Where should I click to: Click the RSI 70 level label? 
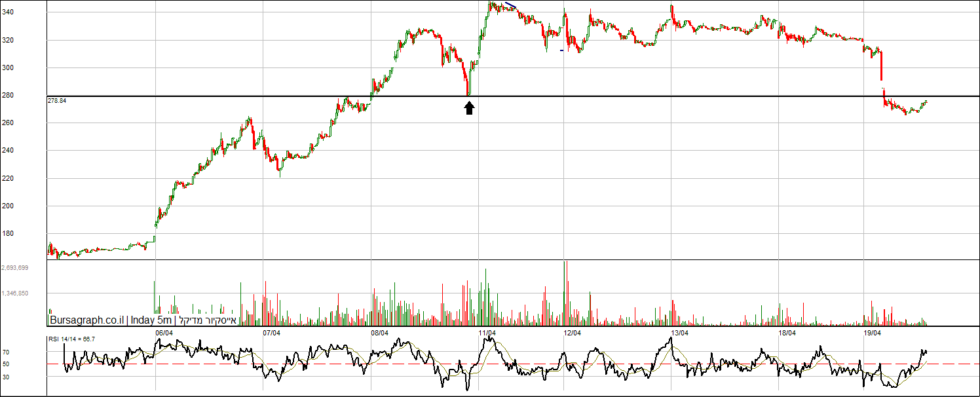point(6,352)
